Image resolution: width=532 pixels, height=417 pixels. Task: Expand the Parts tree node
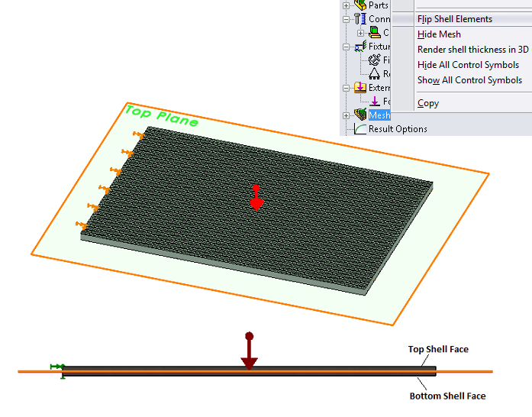346,5
